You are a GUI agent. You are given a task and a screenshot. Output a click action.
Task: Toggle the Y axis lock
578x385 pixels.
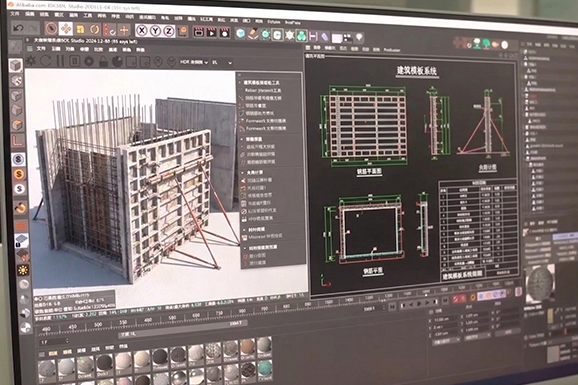(x=156, y=31)
